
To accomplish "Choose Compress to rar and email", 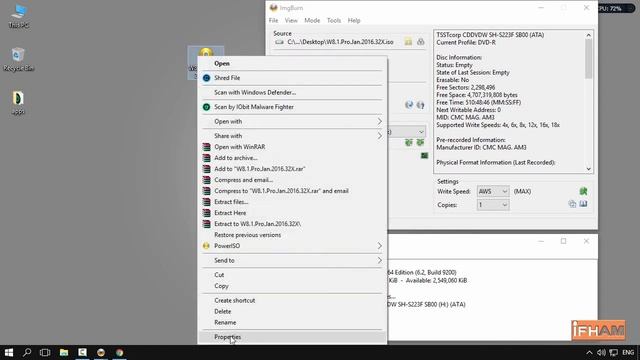I will [x=292, y=191].
